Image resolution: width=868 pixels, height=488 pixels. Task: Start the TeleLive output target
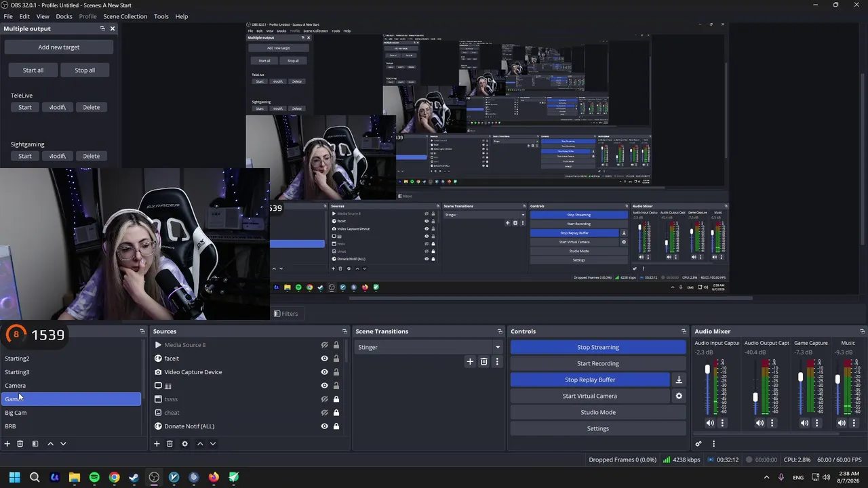pos(25,107)
